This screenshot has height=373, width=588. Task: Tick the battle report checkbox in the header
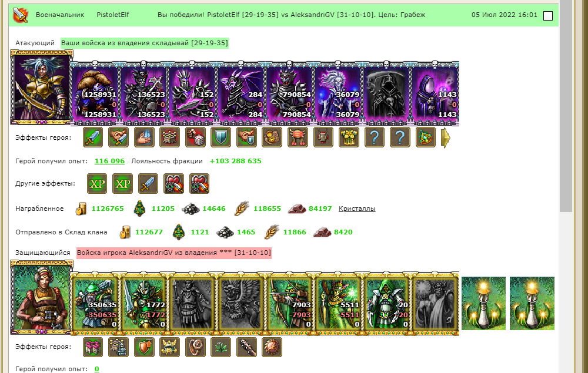pos(548,16)
